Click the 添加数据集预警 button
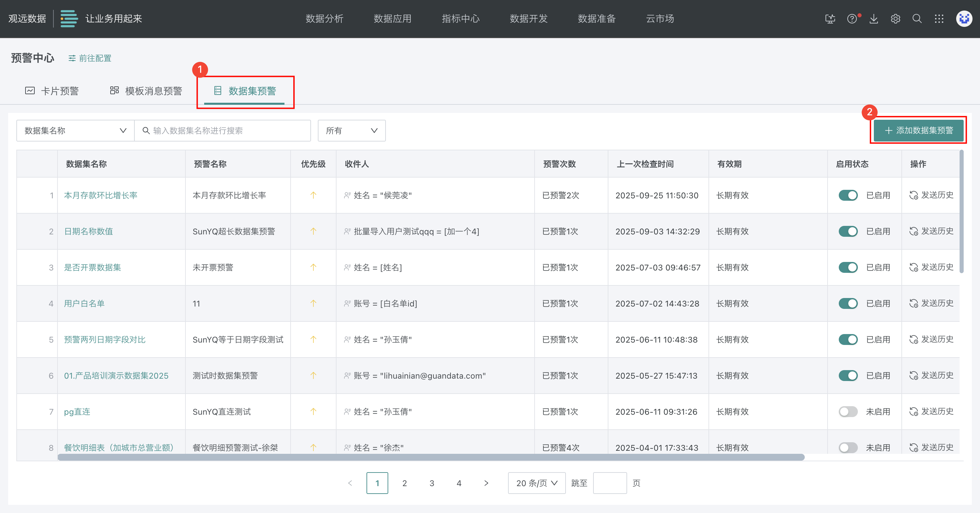This screenshot has width=980, height=513. pyautogui.click(x=918, y=130)
